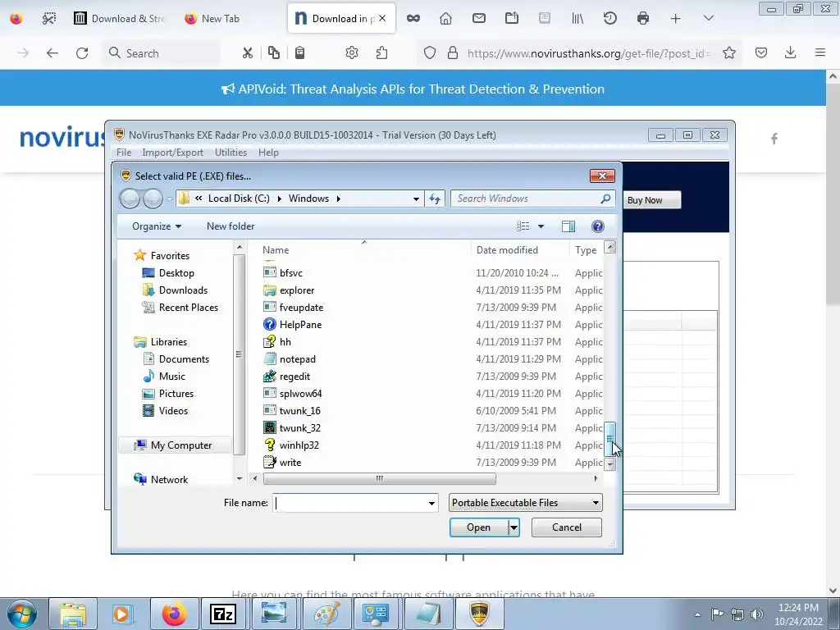840x630 pixels.
Task: Open the library bookshelf icon
Action: 577,19
